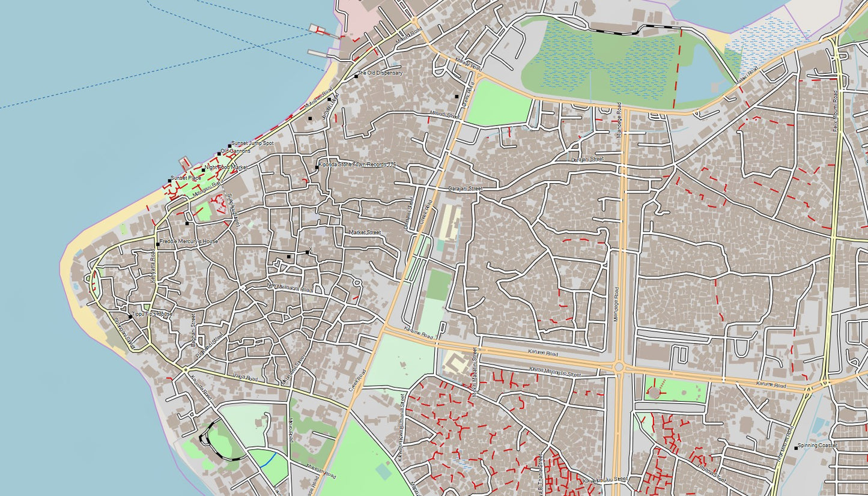The height and width of the screenshot is (496, 868).
Task: Click the Sunset Place marker
Action: click(169, 180)
